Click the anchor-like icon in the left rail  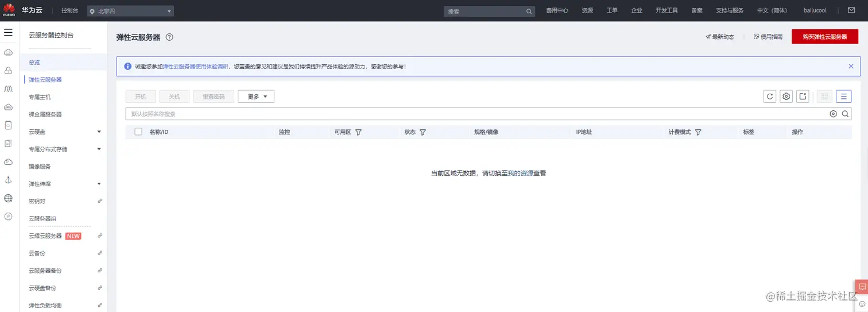tap(8, 180)
